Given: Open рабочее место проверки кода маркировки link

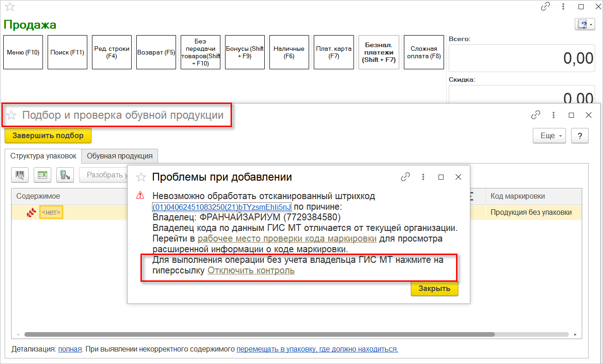Looking at the screenshot, I should pos(287,239).
